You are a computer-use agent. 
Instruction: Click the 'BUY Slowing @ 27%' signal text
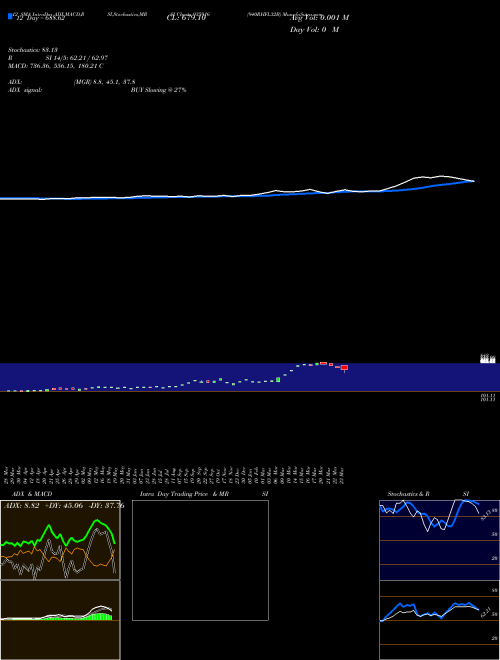[158, 90]
